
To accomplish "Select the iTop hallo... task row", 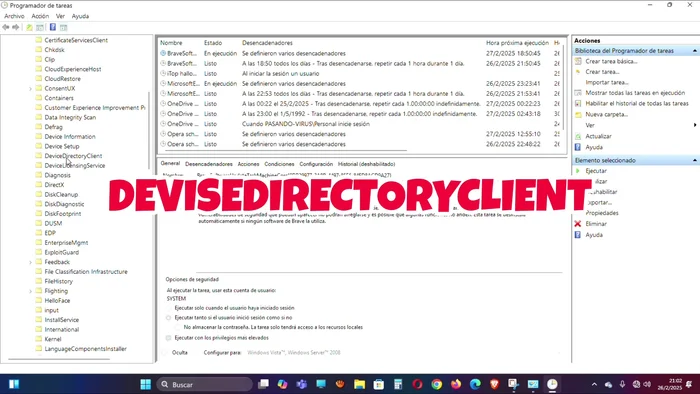I will [x=359, y=73].
